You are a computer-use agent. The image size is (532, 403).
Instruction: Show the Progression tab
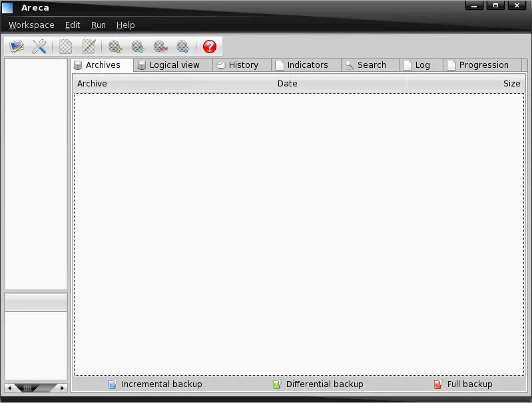click(x=483, y=65)
